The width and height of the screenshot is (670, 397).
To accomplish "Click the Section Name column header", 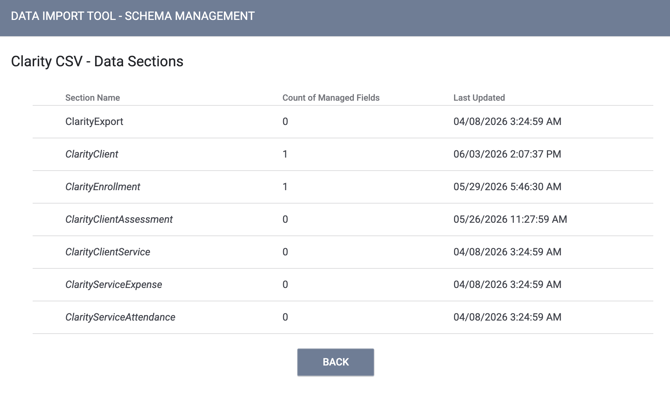I will [x=92, y=97].
